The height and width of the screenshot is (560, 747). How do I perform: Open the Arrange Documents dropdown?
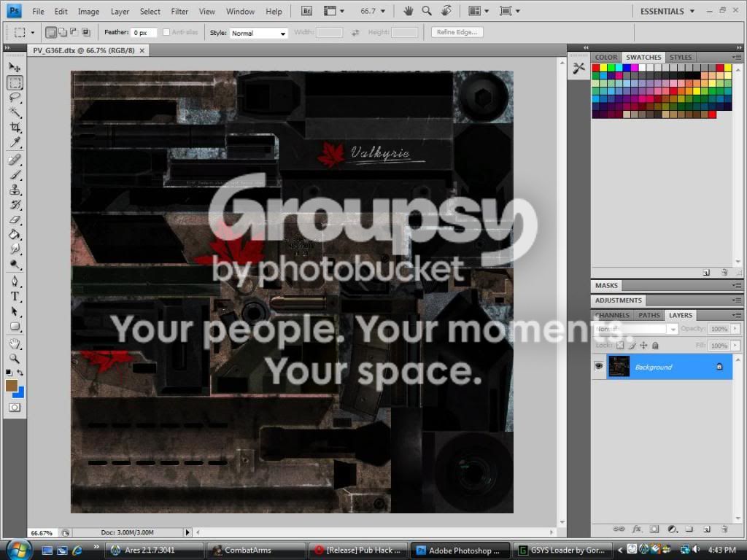(479, 11)
